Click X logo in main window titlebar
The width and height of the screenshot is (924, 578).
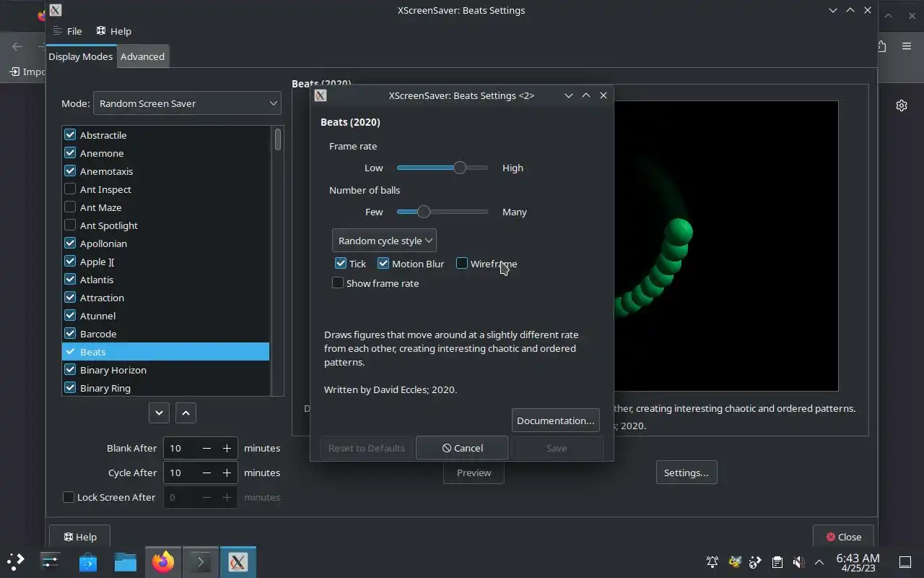[x=56, y=10]
